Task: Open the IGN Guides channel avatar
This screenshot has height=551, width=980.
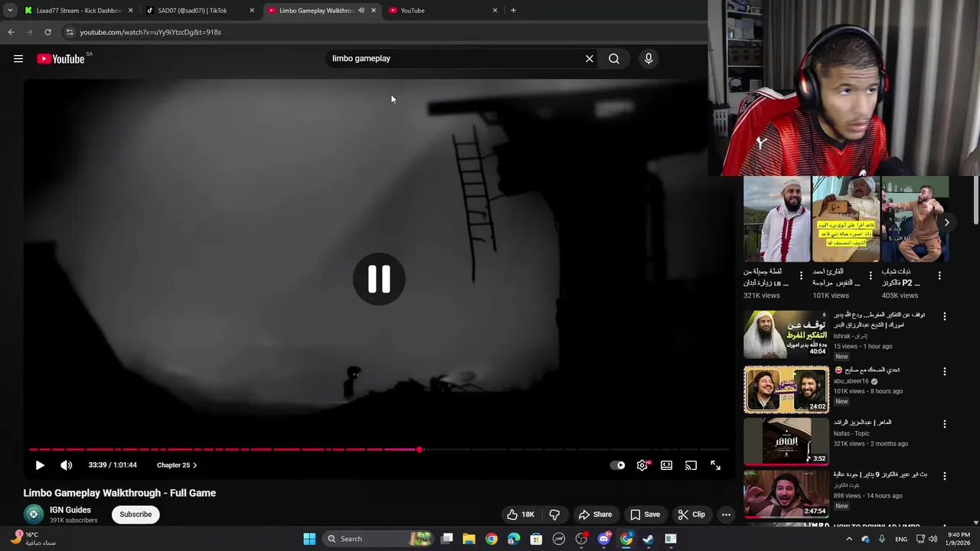Action: (x=33, y=514)
